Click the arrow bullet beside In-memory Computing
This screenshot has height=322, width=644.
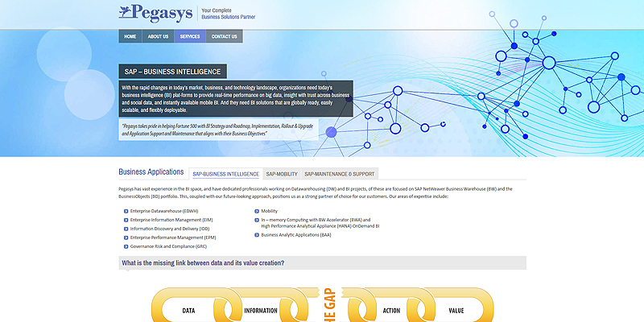point(257,220)
